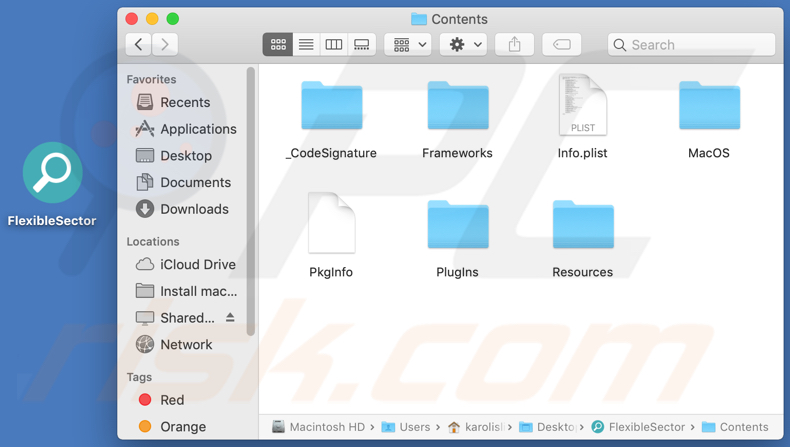Minimize the window with yellow button
The width and height of the screenshot is (790, 447).
click(x=152, y=19)
